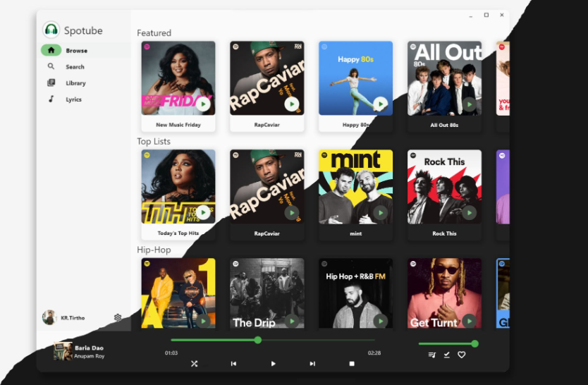Play The Drip playlist
The height and width of the screenshot is (385, 588).
click(292, 321)
